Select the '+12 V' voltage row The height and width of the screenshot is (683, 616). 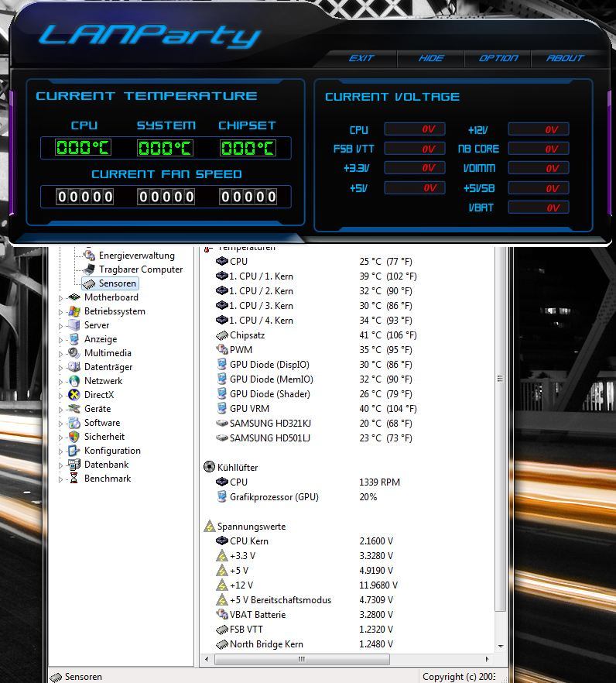307,585
